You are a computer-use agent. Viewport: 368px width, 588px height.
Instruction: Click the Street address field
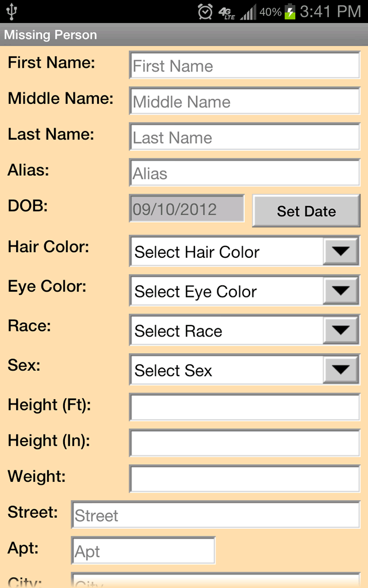click(215, 515)
